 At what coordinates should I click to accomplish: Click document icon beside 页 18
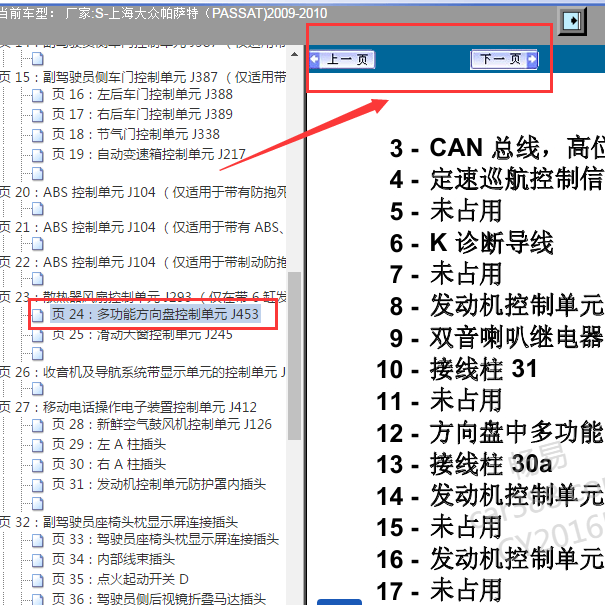[37, 135]
